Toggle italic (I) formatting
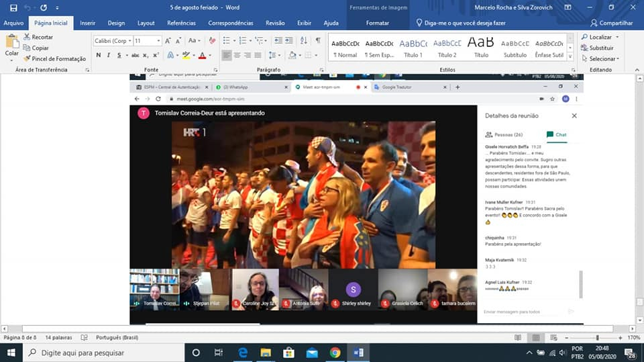The height and width of the screenshot is (362, 644). point(109,55)
